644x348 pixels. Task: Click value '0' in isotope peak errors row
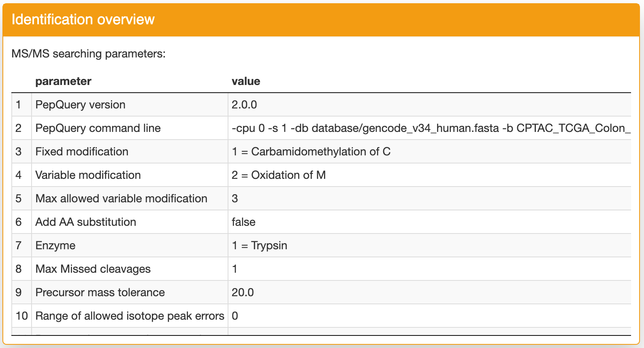235,316
